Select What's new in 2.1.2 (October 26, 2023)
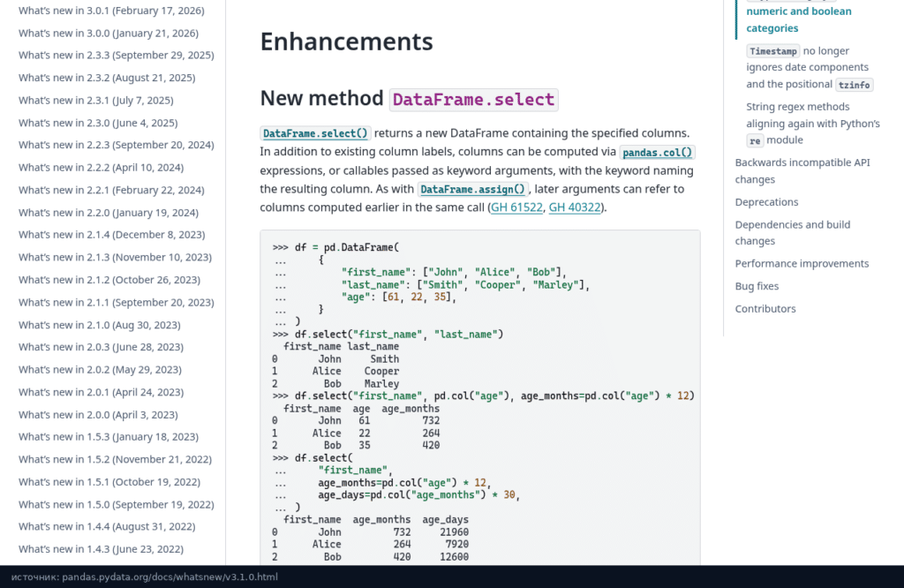This screenshot has height=588, width=904. coord(109,280)
